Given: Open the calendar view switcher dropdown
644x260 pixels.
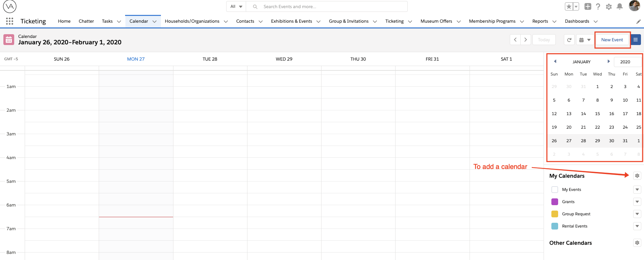Looking at the screenshot, I should click(x=585, y=40).
